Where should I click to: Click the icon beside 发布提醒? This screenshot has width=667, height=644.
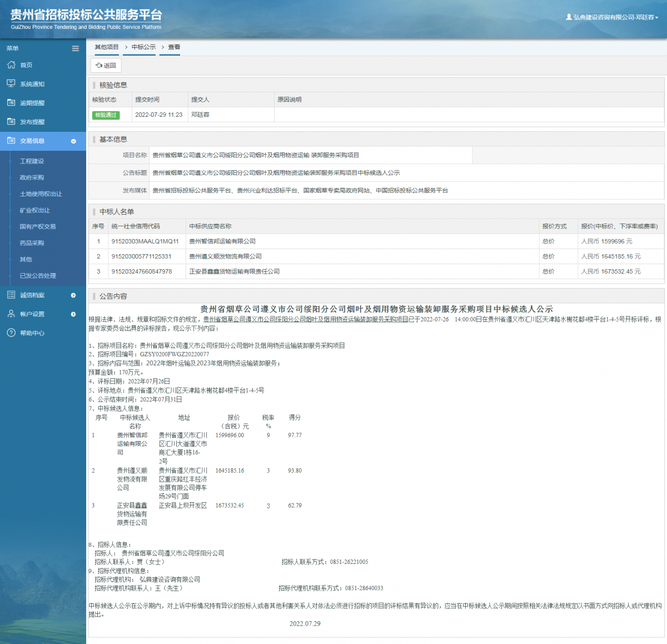[x=11, y=121]
